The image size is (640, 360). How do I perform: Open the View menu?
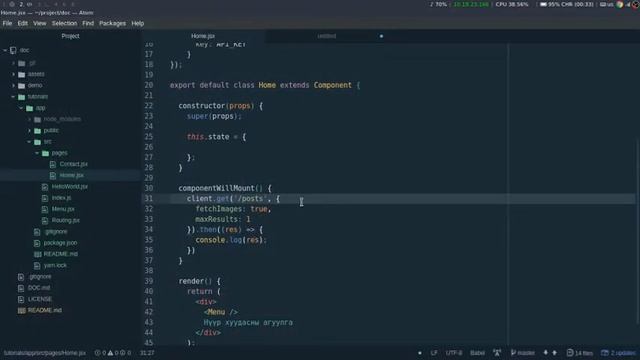[x=40, y=23]
